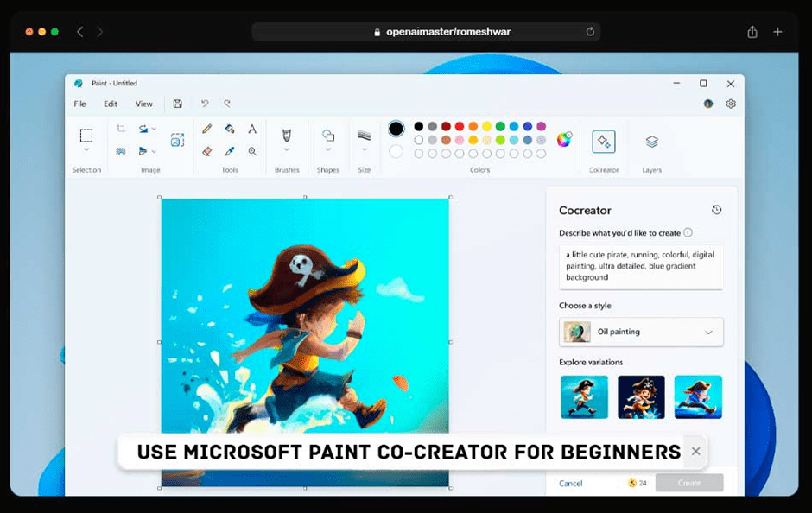The height and width of the screenshot is (513, 812).
Task: Select the Pencil tool
Action: 208,129
